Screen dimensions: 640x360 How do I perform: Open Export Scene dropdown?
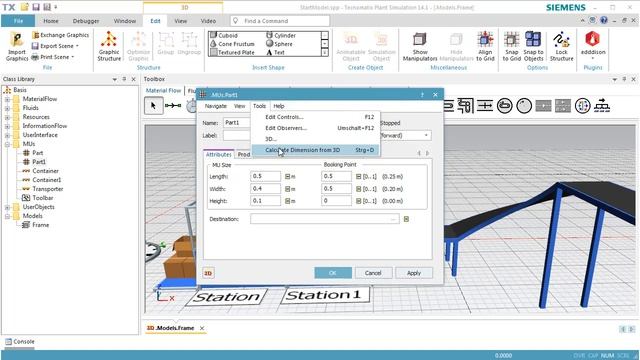[77, 46]
